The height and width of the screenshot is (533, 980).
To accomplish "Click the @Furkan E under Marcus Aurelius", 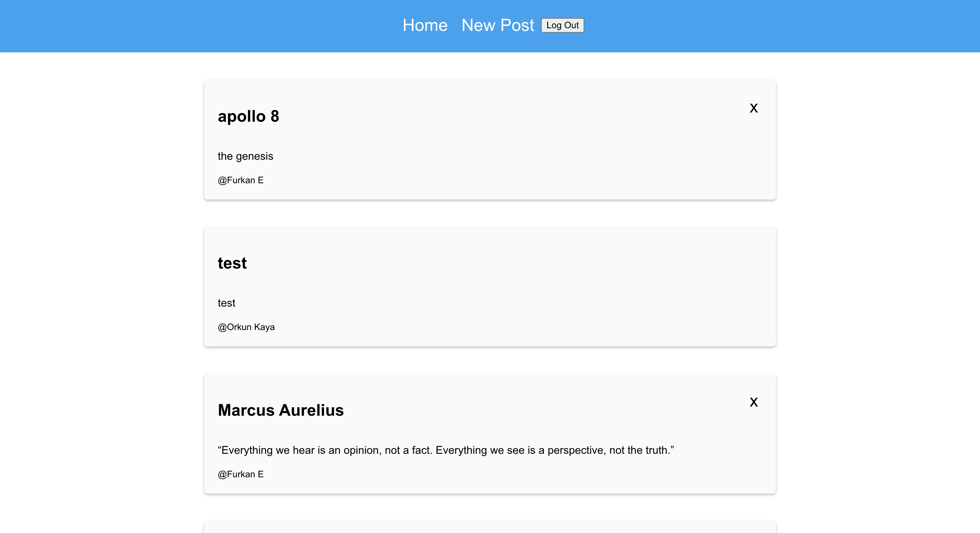I will [241, 474].
